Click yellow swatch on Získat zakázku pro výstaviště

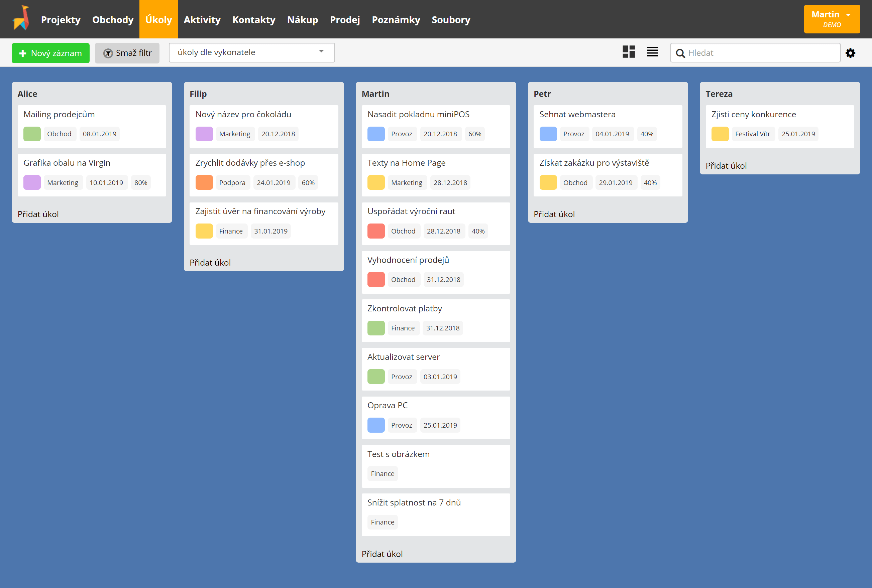click(548, 183)
